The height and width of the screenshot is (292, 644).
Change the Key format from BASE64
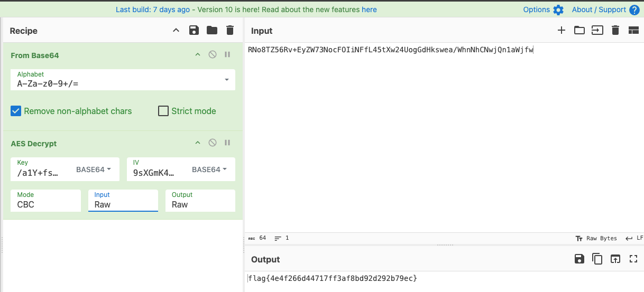click(x=94, y=169)
